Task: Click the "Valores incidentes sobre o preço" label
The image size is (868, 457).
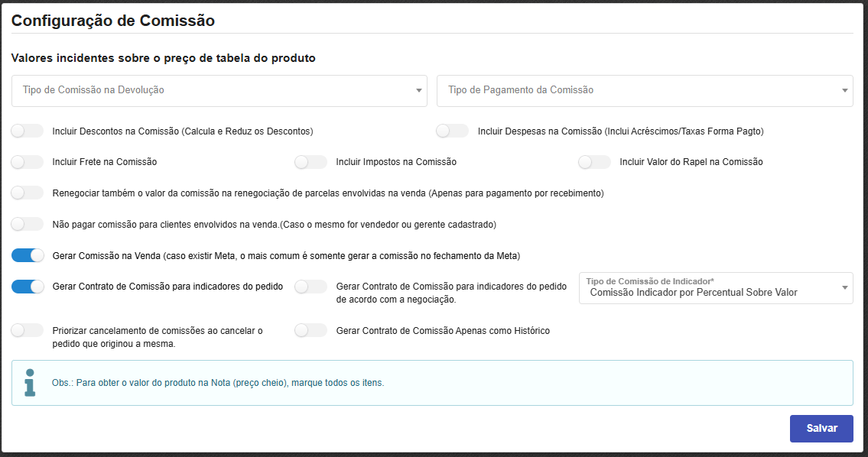Action: [161, 57]
